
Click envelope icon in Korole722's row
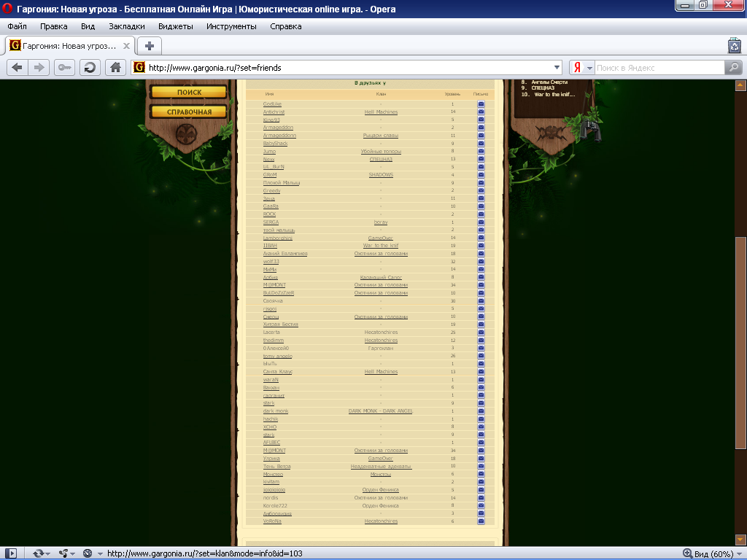click(x=481, y=505)
